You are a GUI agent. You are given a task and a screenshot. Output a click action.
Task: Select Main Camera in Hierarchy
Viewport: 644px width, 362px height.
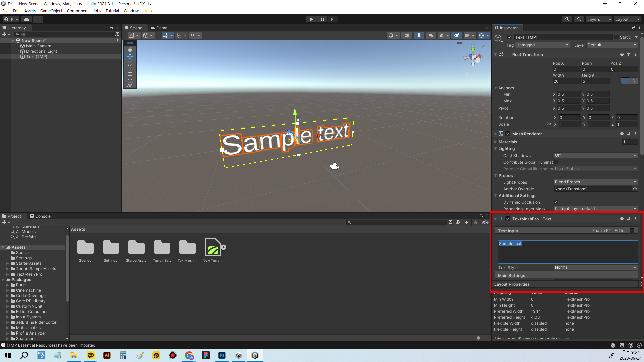click(39, 46)
